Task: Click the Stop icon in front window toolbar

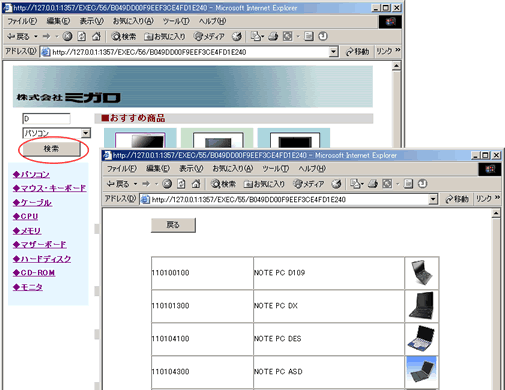Action: (167, 184)
